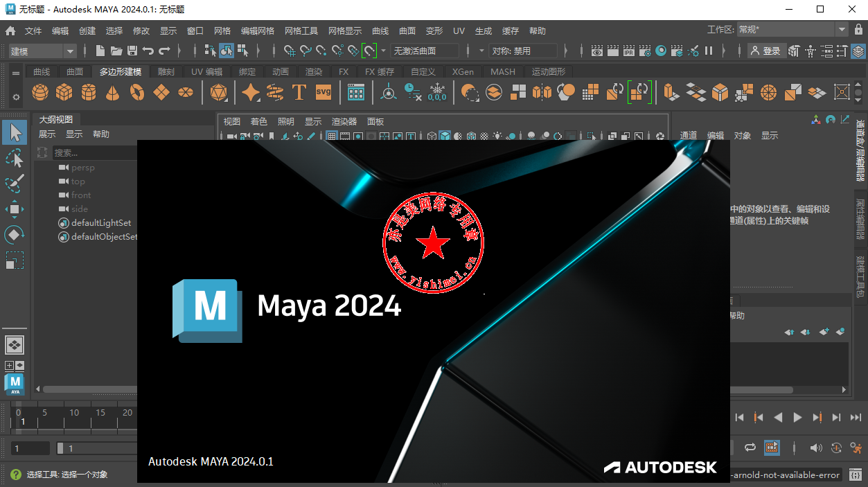868x487 pixels.
Task: Toggle snap to grids magnet icon
Action: coord(290,51)
